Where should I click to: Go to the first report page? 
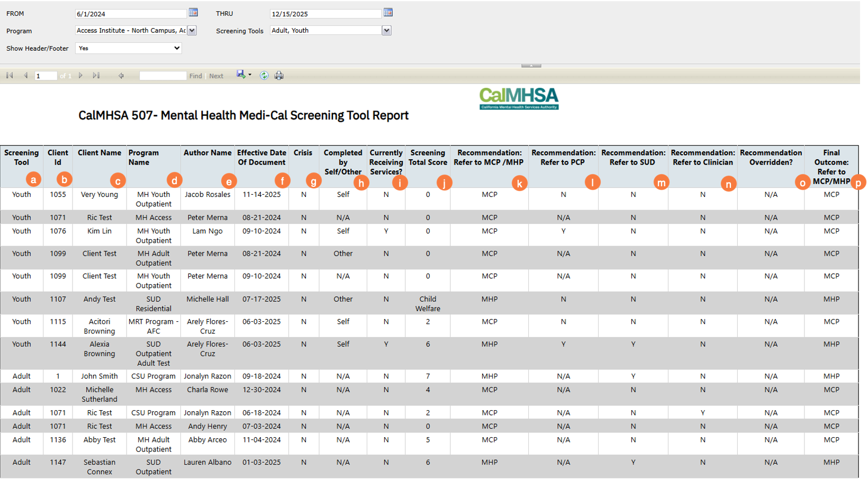click(x=10, y=76)
